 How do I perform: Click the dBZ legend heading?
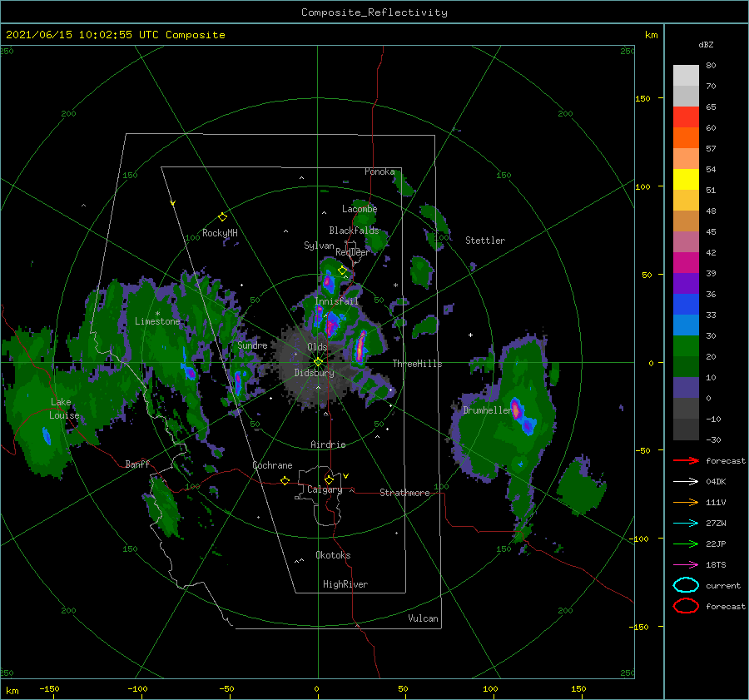706,44
